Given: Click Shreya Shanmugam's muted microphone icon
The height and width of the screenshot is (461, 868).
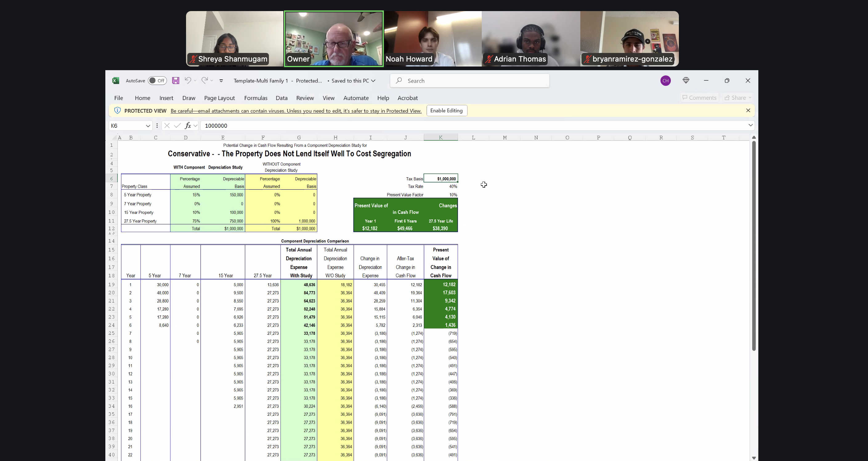Looking at the screenshot, I should click(x=193, y=59).
